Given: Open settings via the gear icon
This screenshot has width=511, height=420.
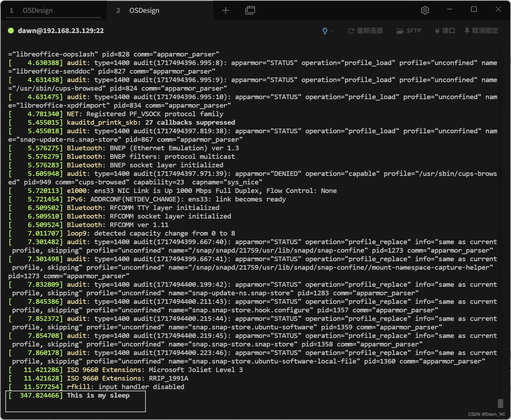Looking at the screenshot, I should pyautogui.click(x=425, y=10).
